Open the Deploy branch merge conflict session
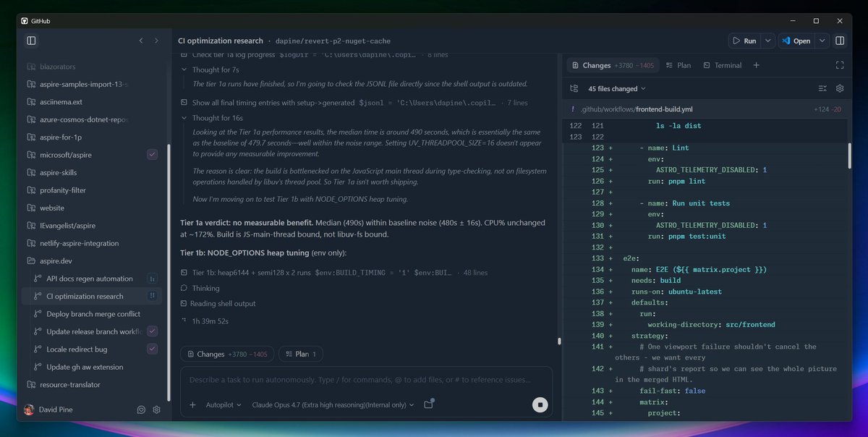 (92, 314)
